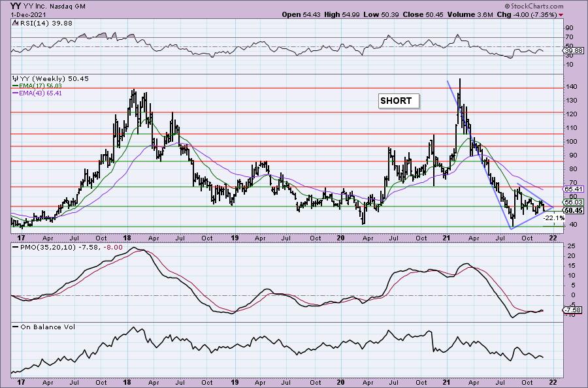Click the green line swatch for EMA(17)

pyautogui.click(x=16, y=86)
